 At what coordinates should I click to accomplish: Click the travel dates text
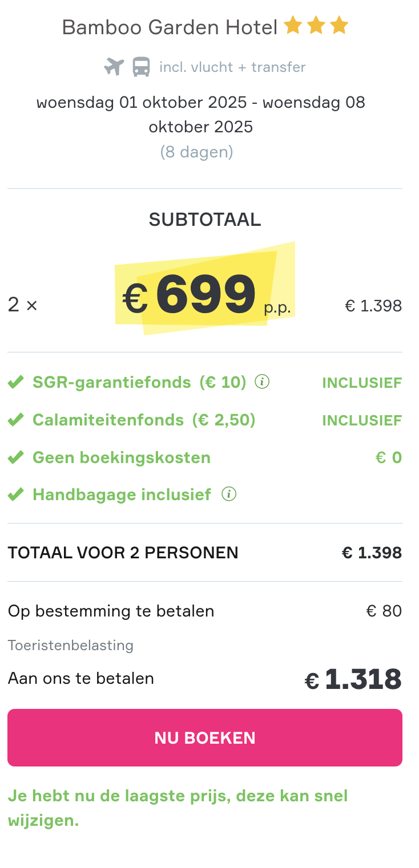tap(201, 114)
